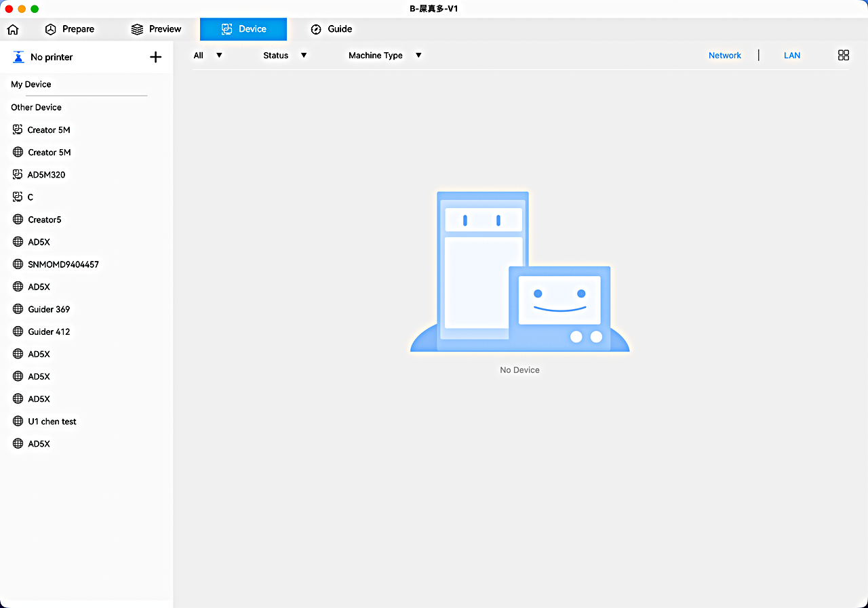Select Creator 5M entry with LAN device icon
The image size is (868, 608).
click(x=42, y=129)
